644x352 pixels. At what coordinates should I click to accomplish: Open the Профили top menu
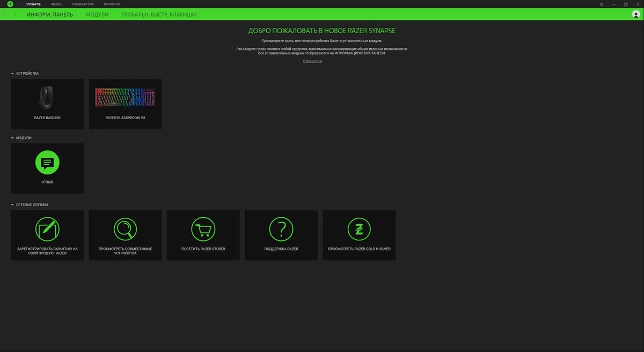[x=112, y=4]
